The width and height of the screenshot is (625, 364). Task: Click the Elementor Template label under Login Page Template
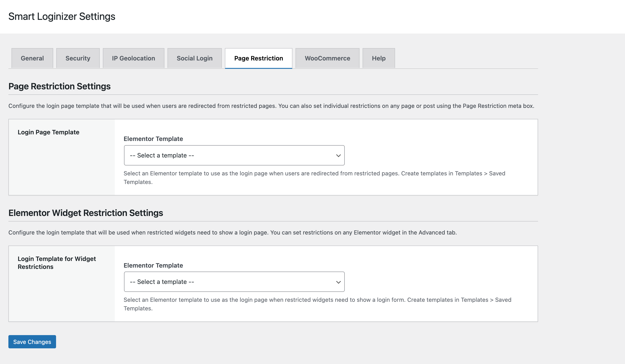point(153,139)
